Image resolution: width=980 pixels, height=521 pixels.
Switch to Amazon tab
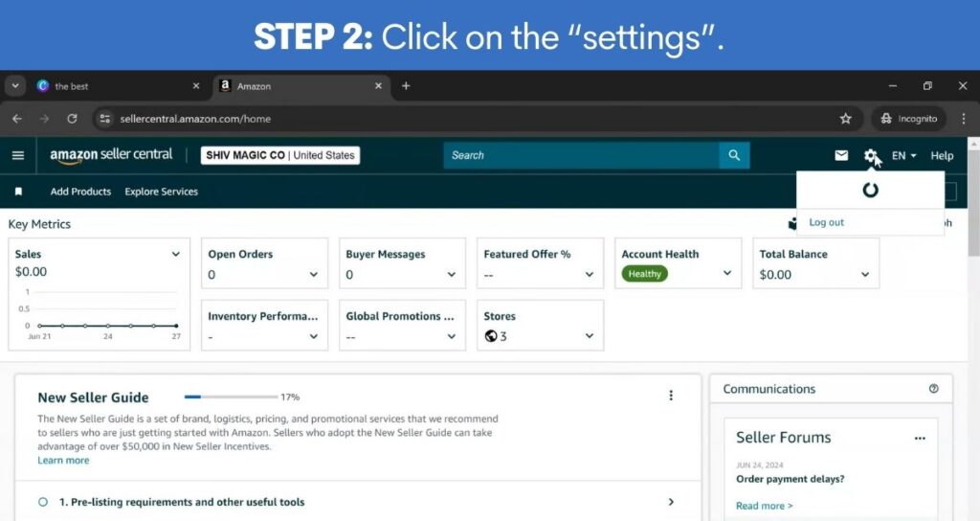click(301, 85)
